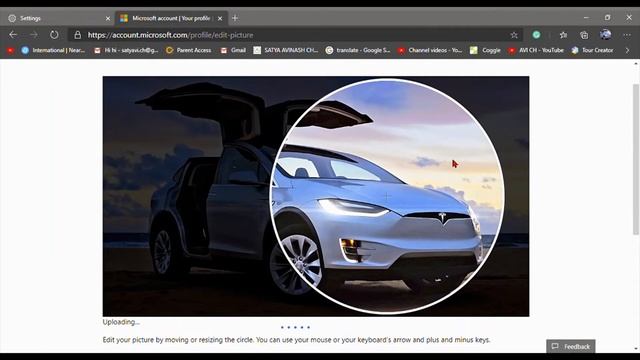View site info via lock icon
Viewport: 640px width, 360px height.
[78, 35]
